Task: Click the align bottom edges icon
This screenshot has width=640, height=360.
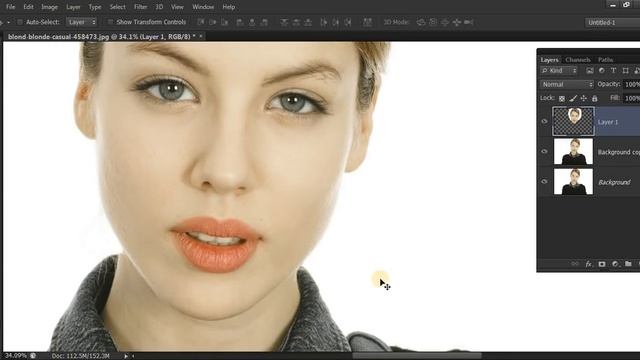Action: tap(224, 22)
